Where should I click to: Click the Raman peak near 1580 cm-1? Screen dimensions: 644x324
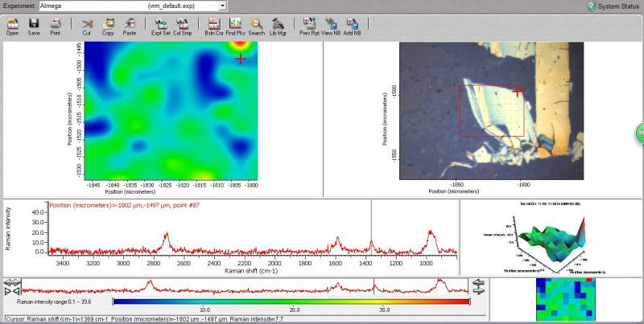click(337, 243)
